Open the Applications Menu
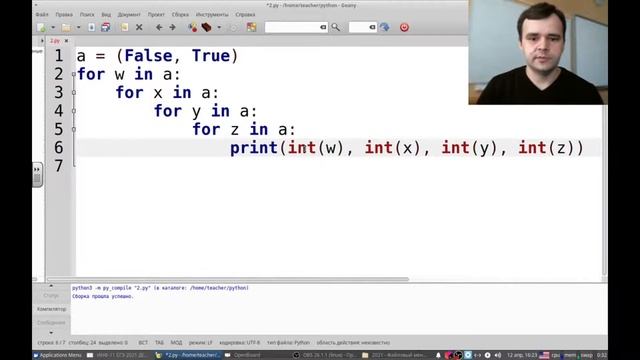The height and width of the screenshot is (360, 640). [58, 355]
